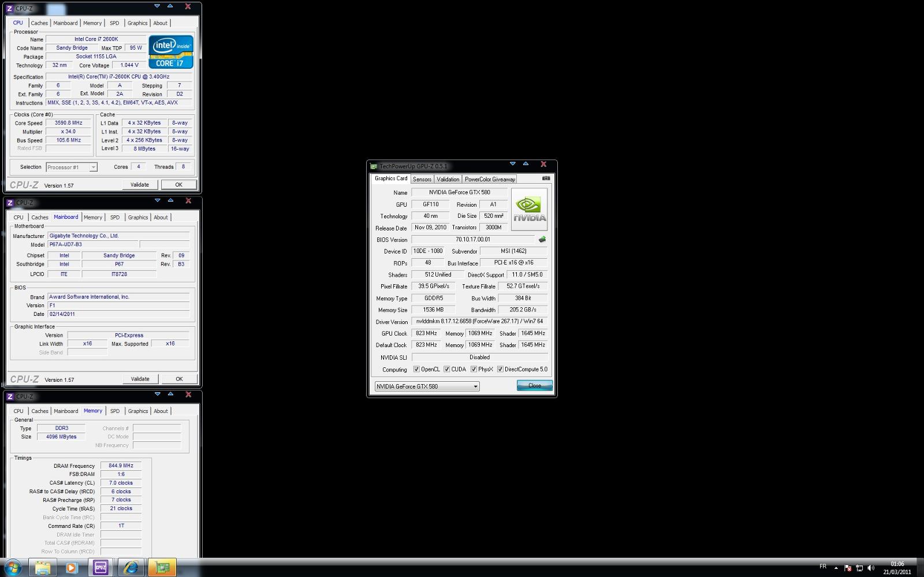Click the GPU-Z screenshot camera icon

(x=546, y=178)
